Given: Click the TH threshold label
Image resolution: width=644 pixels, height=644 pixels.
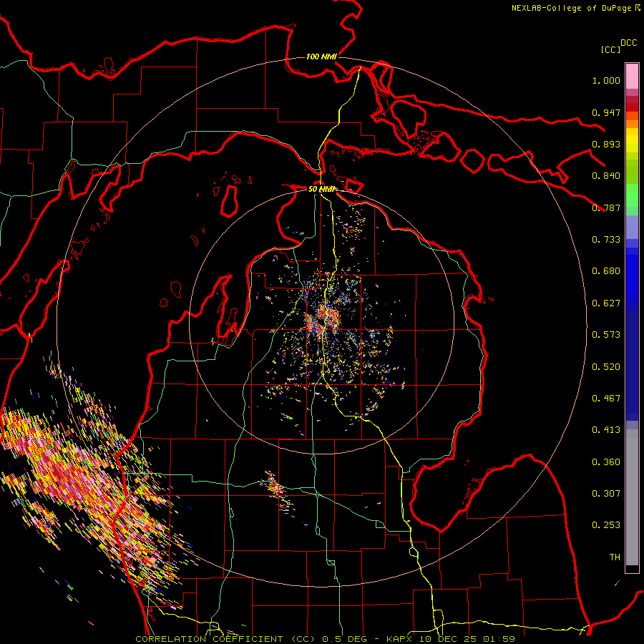Looking at the screenshot, I should [615, 557].
